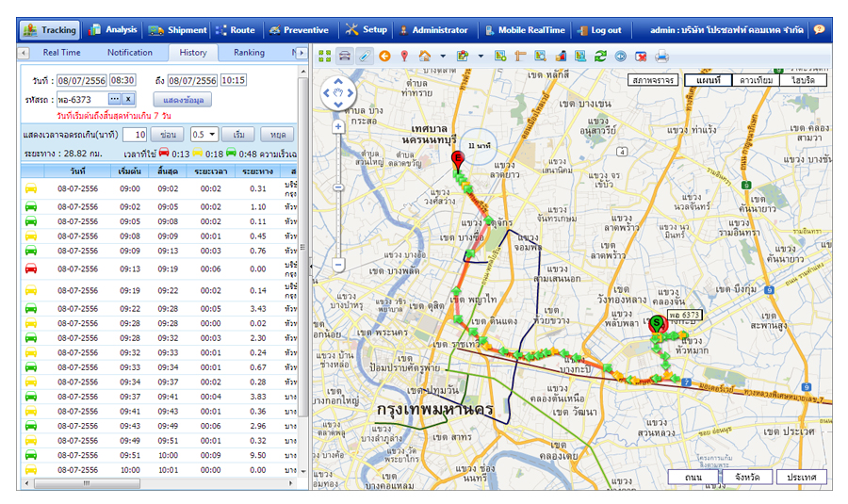
Task: Click the window with red X icon
Action: pos(641,56)
